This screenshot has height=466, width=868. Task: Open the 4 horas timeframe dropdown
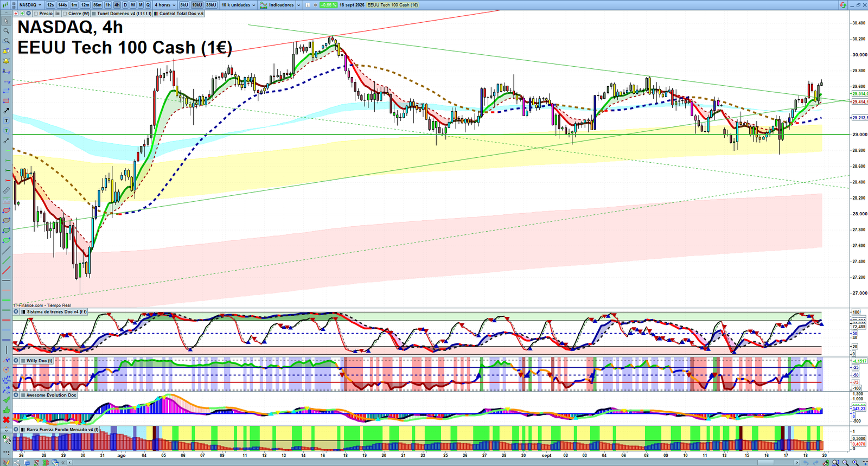[x=165, y=5]
